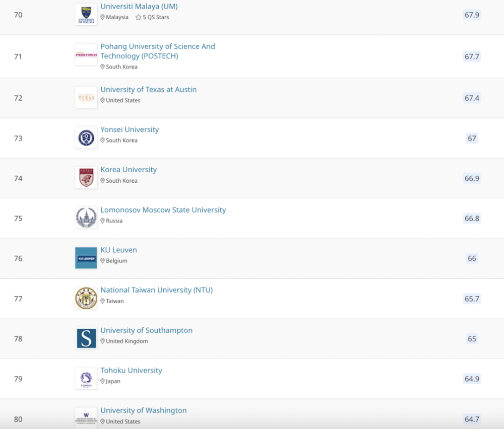Click the Tohoku University logo
Screen dimensions: 504x429
(86, 379)
